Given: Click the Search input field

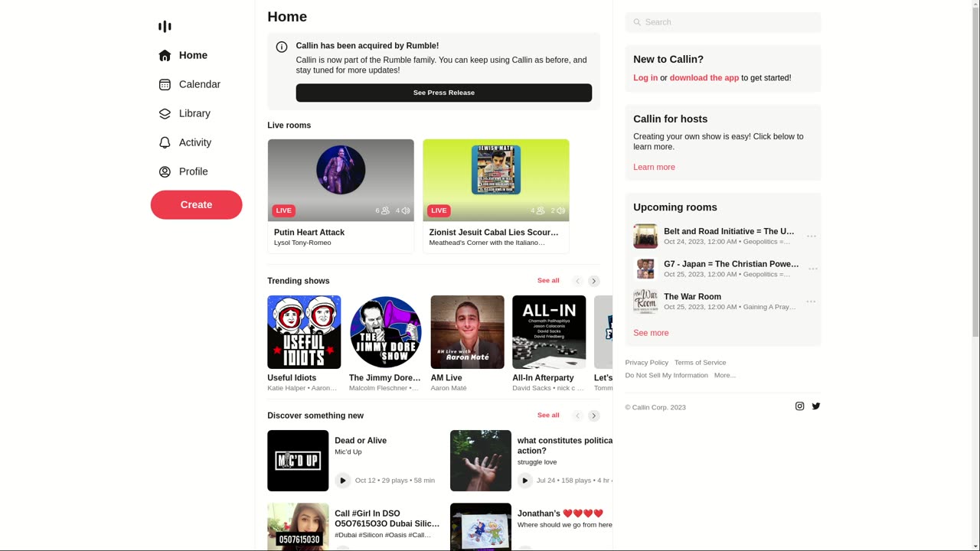Looking at the screenshot, I should click(x=723, y=22).
